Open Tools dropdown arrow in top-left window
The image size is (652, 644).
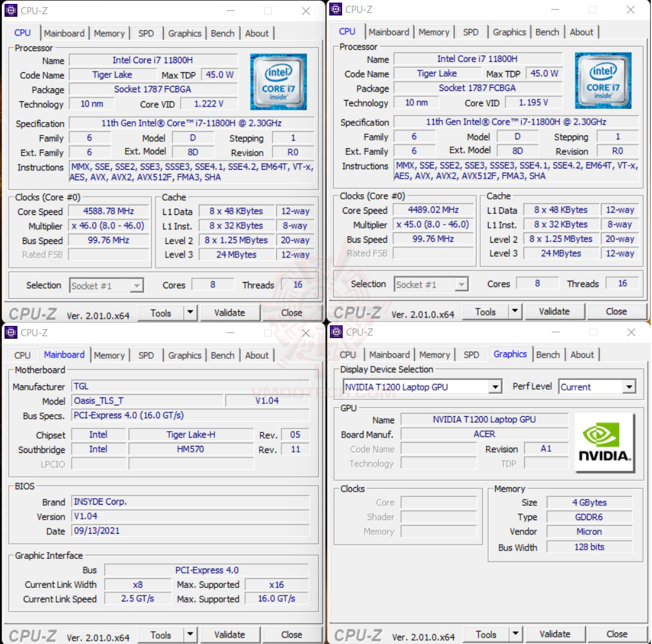(190, 312)
